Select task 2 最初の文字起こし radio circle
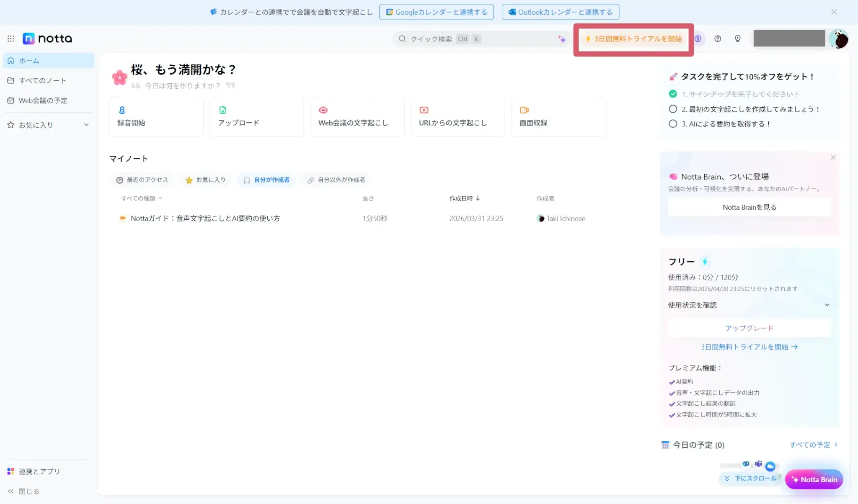Screen dimensions: 858x504 pos(673,109)
